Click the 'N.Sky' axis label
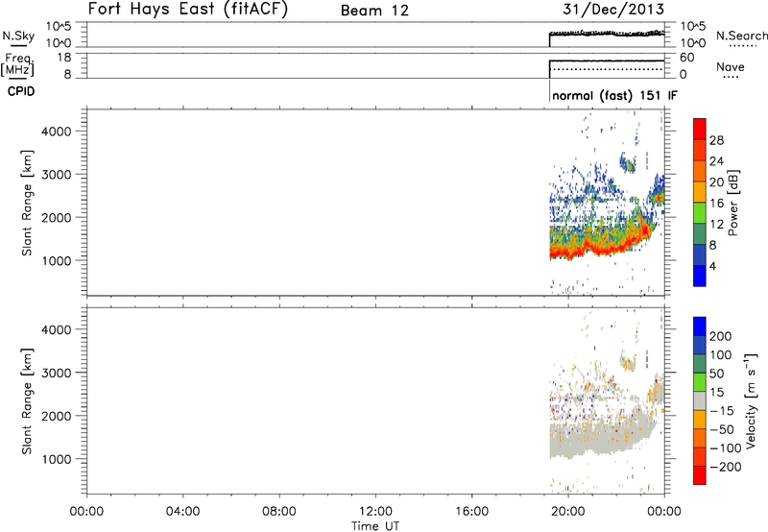 (x=18, y=36)
